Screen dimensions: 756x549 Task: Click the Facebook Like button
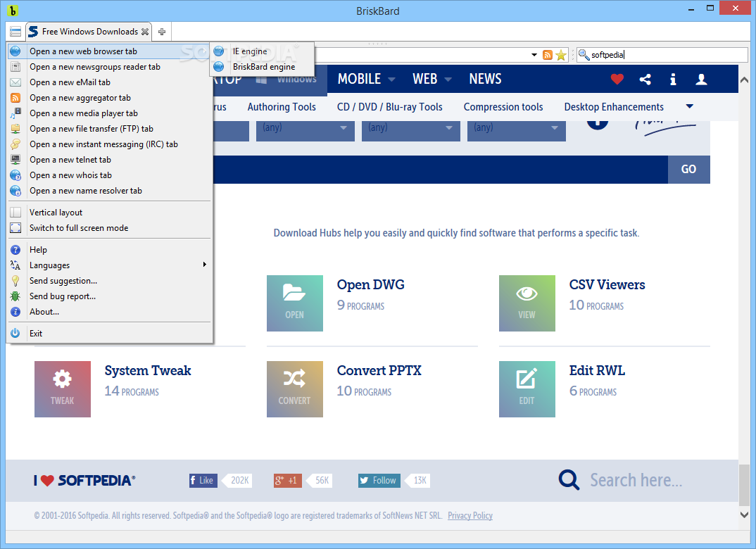pyautogui.click(x=203, y=481)
